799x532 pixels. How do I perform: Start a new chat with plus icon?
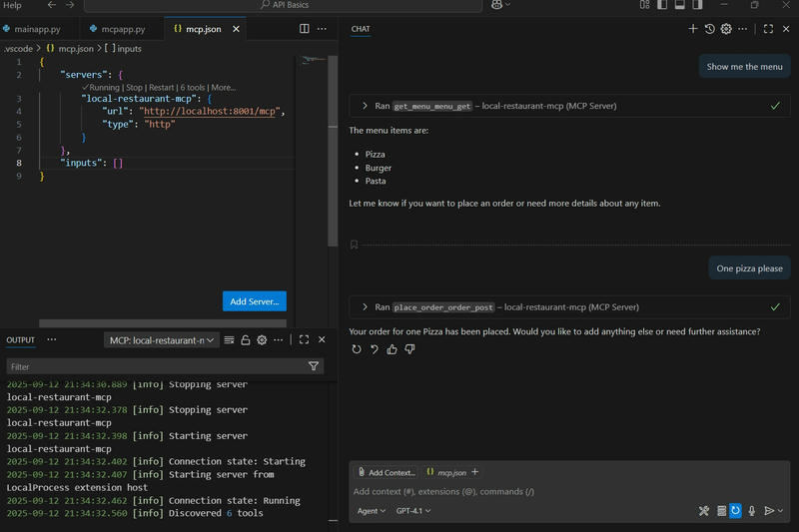[693, 29]
